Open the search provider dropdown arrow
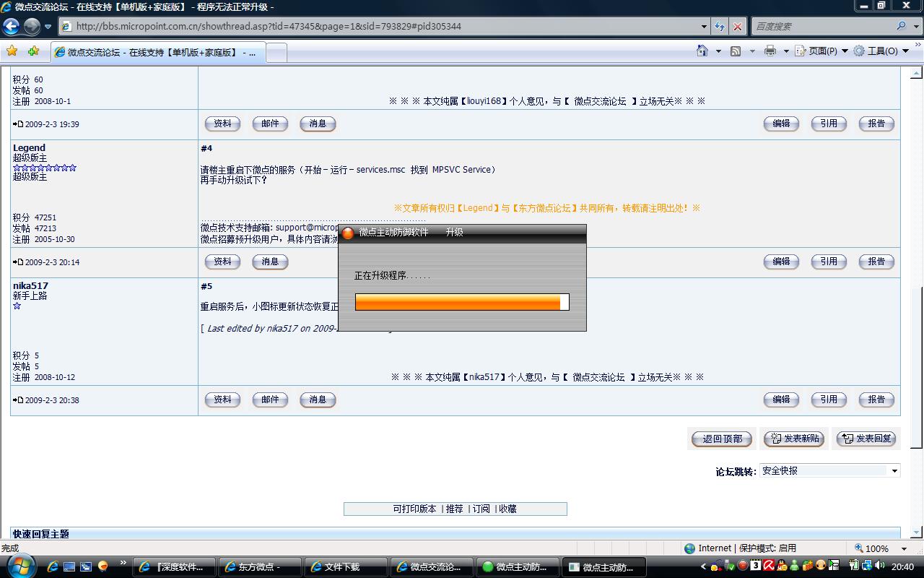Screen dimensions: 924x578 [915, 26]
